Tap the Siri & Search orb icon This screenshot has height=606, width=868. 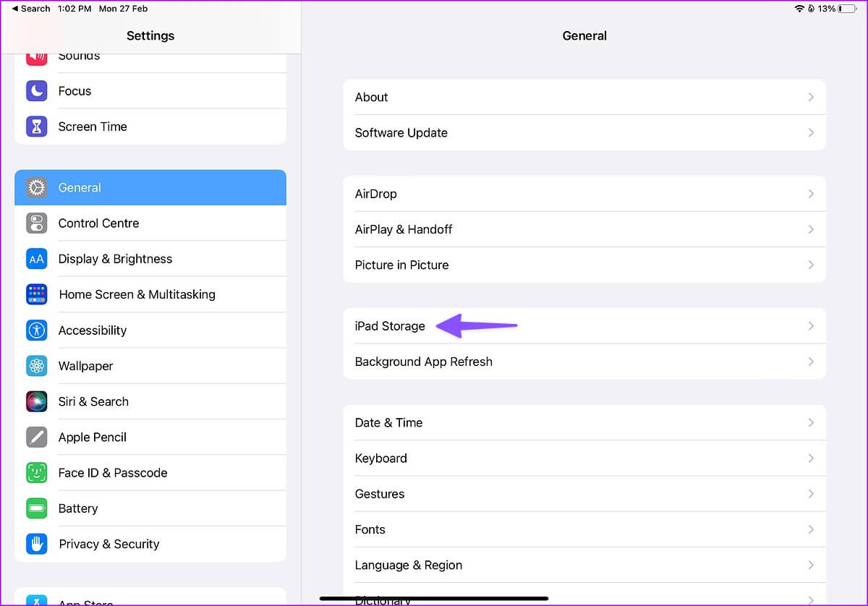tap(37, 401)
